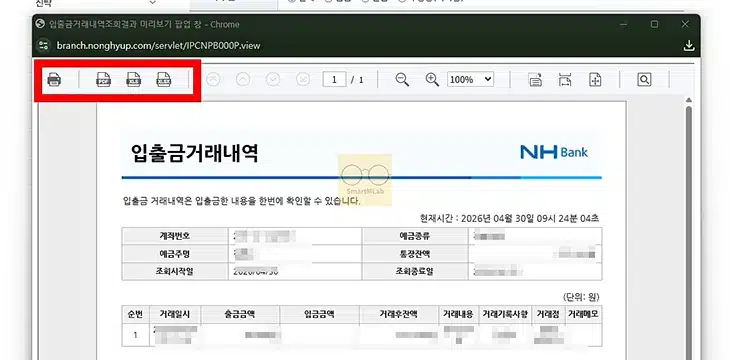Click the 거래일시 column header
The image size is (730, 360).
tap(175, 314)
